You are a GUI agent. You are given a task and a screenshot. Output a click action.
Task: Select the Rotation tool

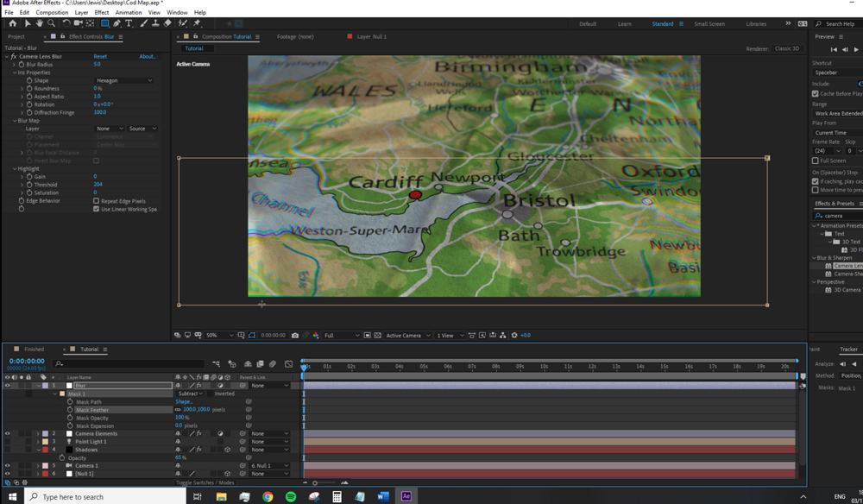66,23
